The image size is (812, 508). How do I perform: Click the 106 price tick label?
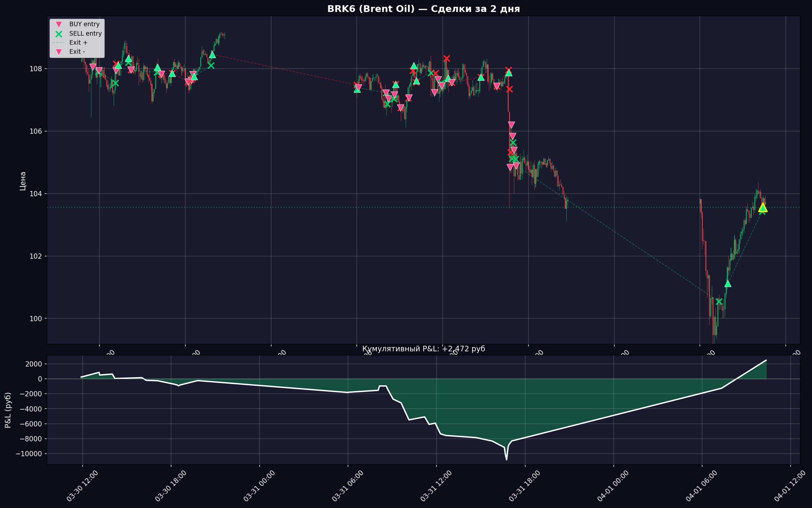pos(36,131)
